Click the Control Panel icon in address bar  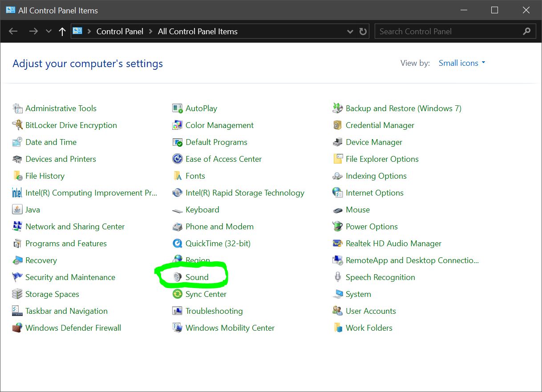77,31
